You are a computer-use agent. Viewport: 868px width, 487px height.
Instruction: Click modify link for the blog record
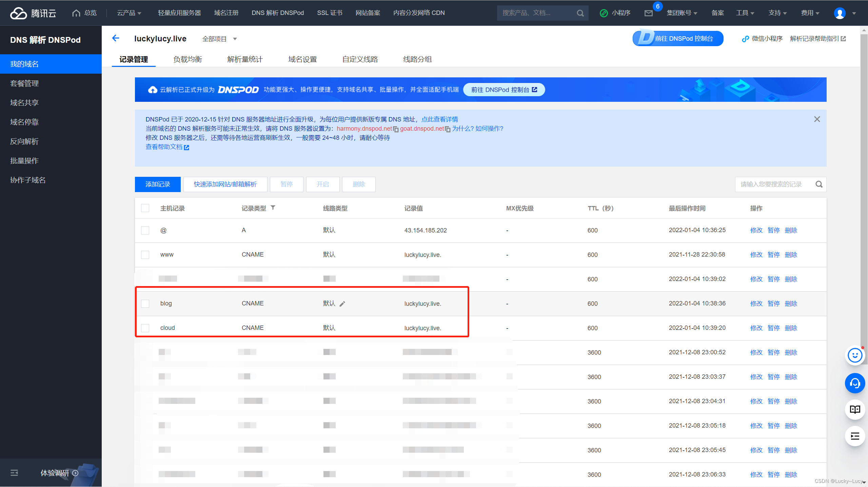pyautogui.click(x=756, y=304)
